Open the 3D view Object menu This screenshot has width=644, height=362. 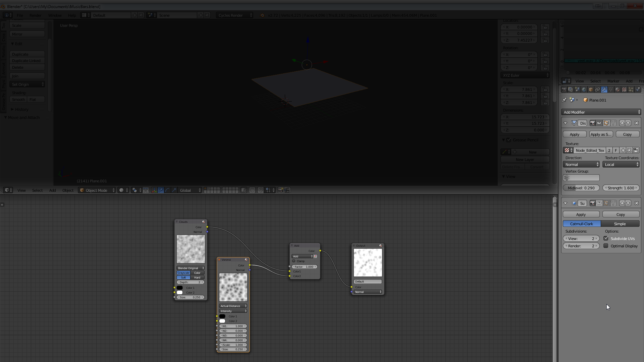point(68,190)
